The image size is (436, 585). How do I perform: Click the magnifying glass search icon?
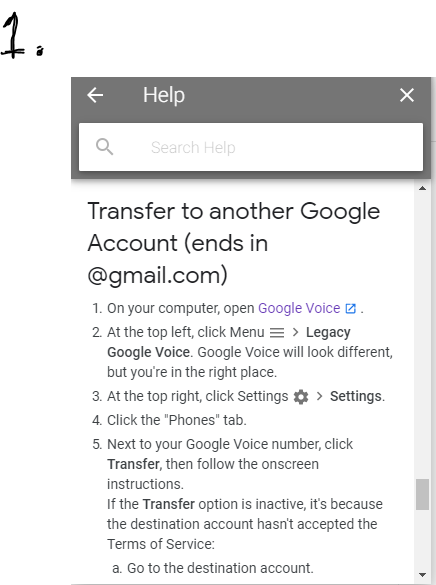pos(104,147)
